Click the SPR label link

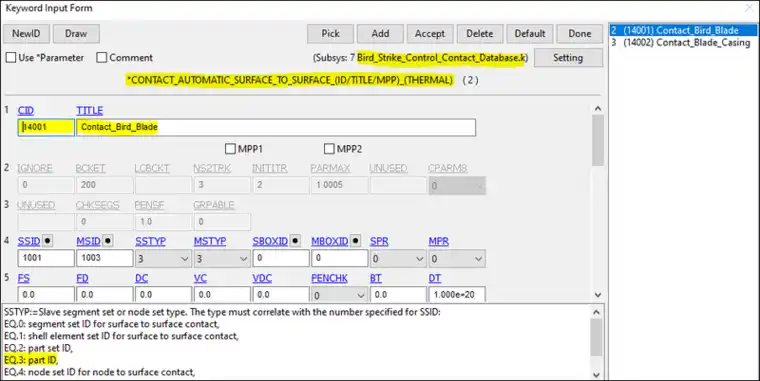(x=379, y=241)
